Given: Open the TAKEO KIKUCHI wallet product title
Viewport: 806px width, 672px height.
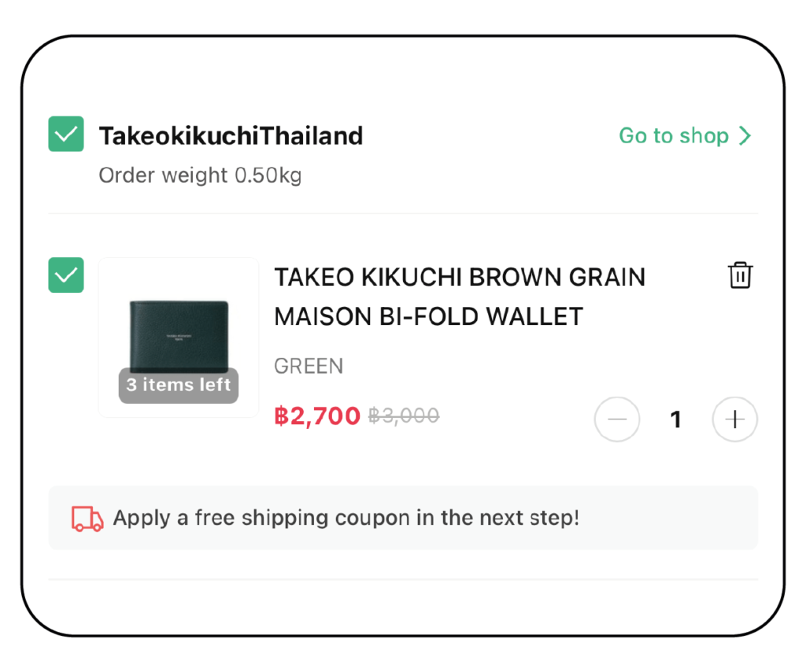Looking at the screenshot, I should point(459,297).
